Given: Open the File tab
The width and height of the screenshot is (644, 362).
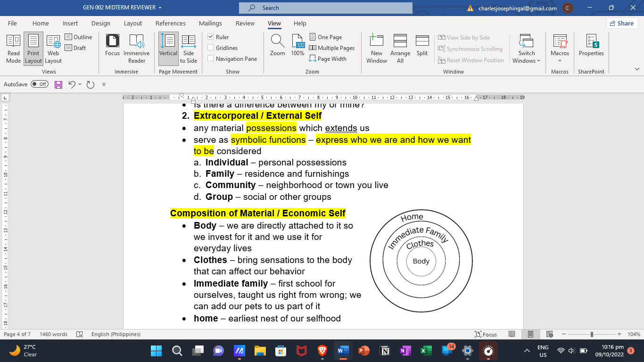Looking at the screenshot, I should [x=12, y=23].
